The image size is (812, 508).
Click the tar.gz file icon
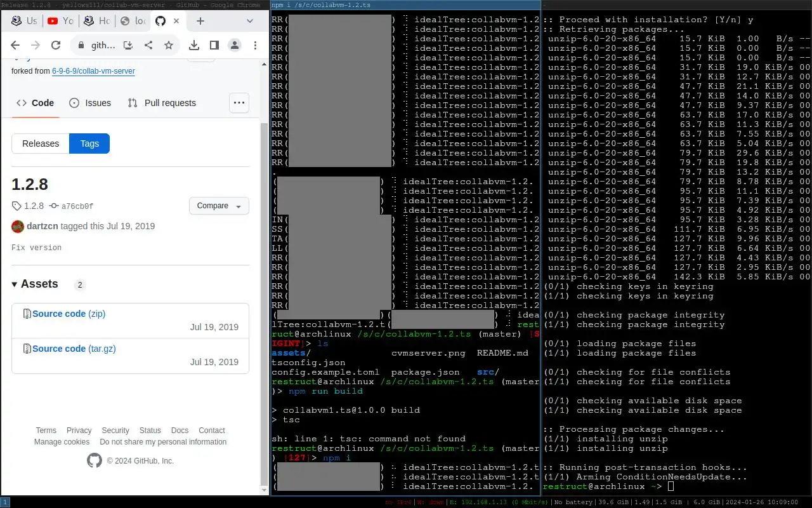click(27, 349)
